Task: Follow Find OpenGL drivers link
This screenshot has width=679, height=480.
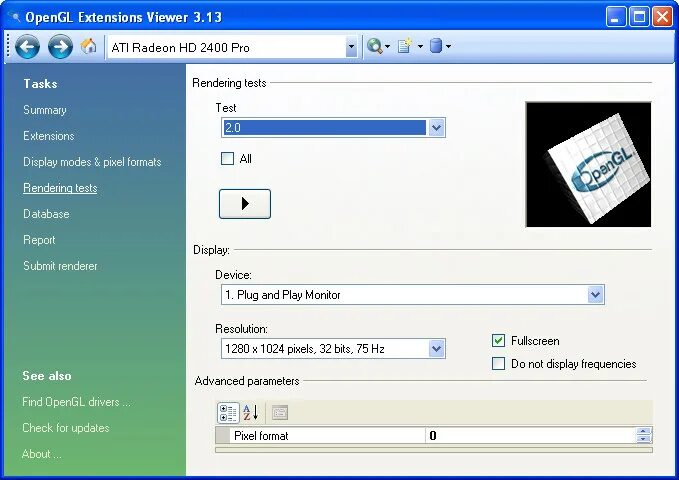Action: (76, 402)
